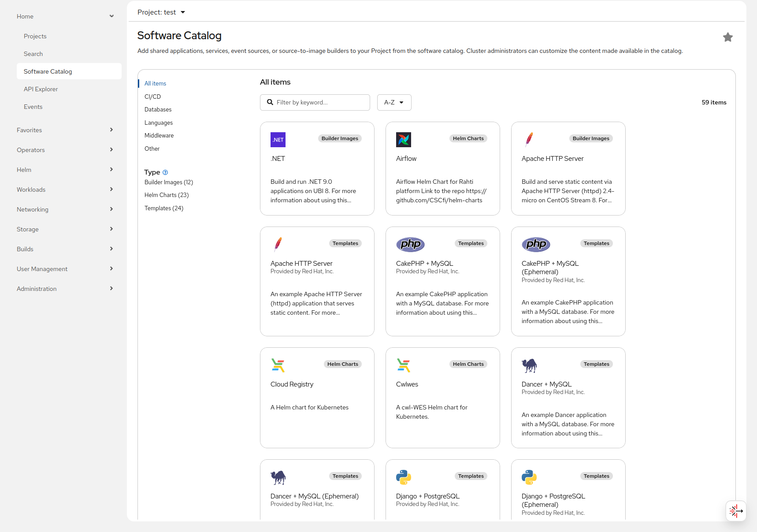Open the Cwlwes Helm chart card
The image size is (757, 532).
pyautogui.click(x=442, y=398)
